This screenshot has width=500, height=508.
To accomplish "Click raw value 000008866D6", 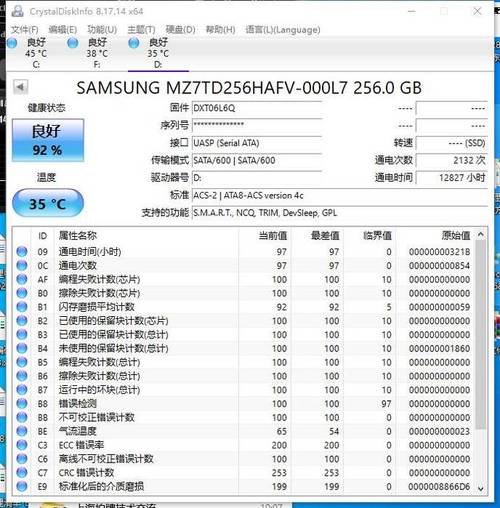I will coord(439,487).
